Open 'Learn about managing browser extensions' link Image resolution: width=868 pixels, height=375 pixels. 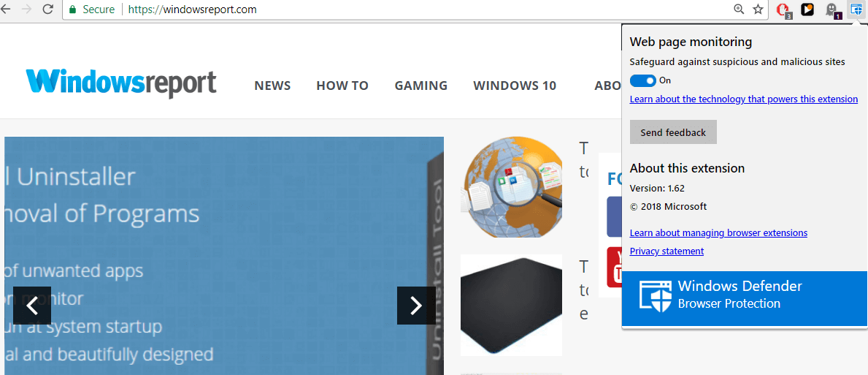718,232
